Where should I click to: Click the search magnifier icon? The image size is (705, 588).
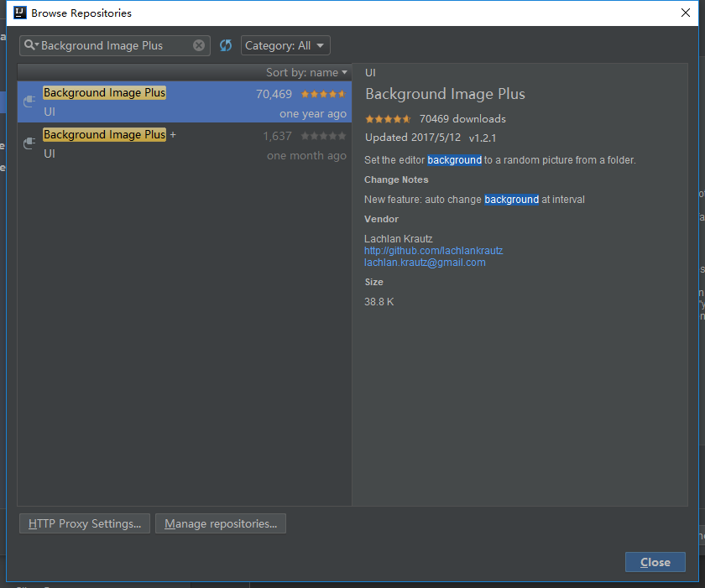point(31,45)
